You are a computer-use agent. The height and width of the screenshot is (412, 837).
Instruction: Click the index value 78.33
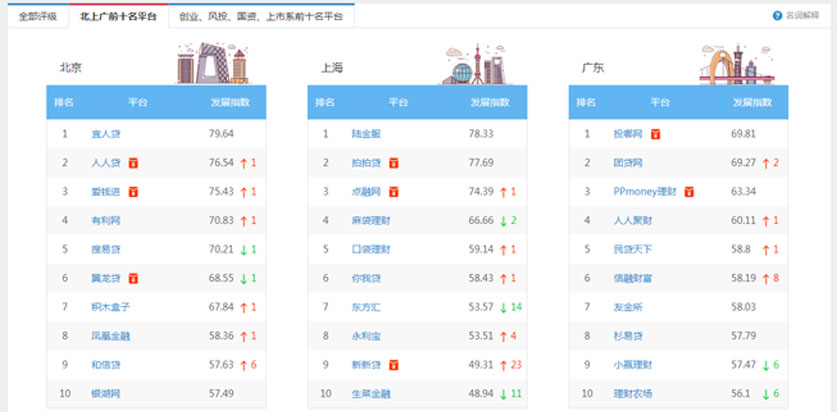pos(481,134)
